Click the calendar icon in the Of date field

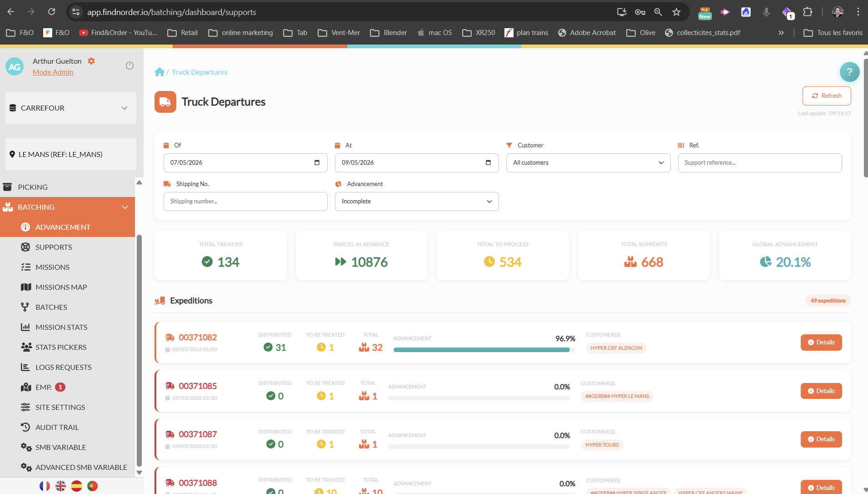tap(317, 162)
